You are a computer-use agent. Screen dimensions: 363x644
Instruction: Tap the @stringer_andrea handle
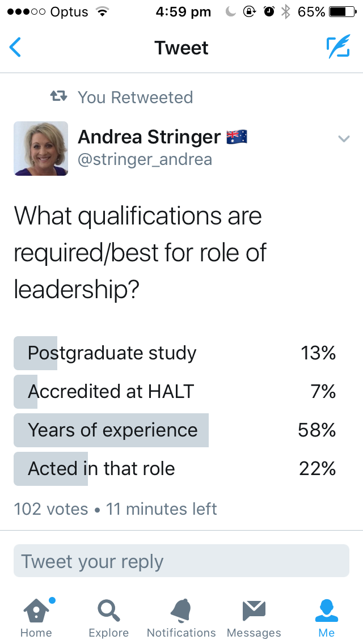pyautogui.click(x=145, y=159)
